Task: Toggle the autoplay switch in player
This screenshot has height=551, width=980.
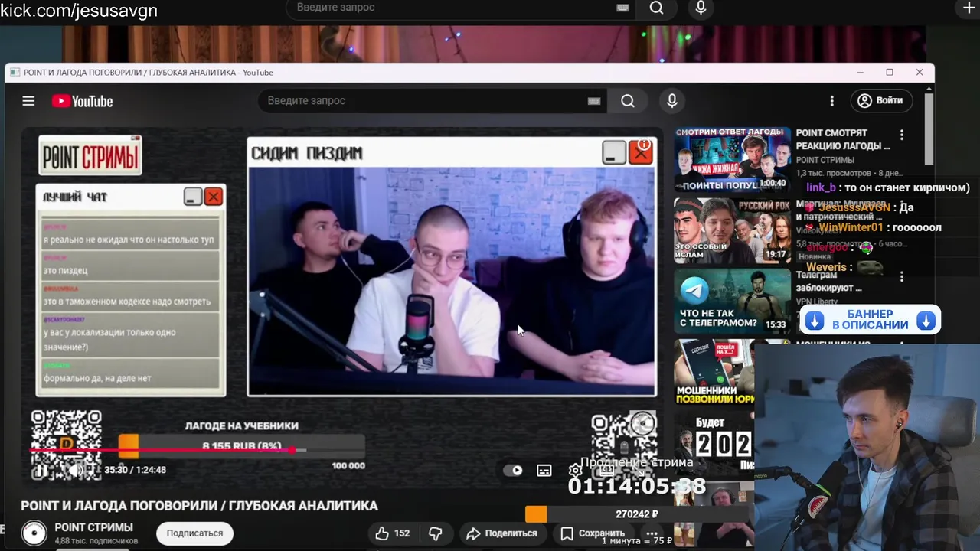Action: 513,471
